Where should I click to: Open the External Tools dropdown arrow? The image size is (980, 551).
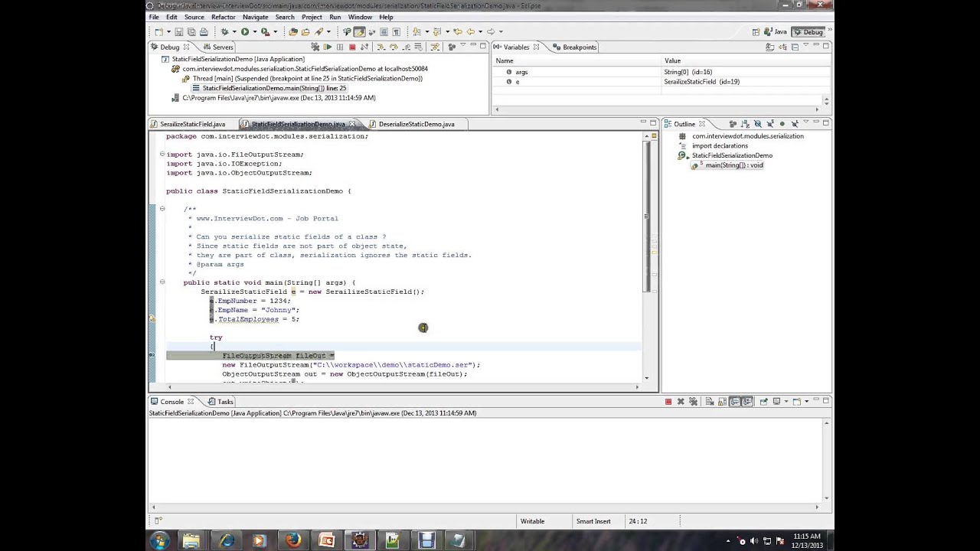pyautogui.click(x=276, y=31)
